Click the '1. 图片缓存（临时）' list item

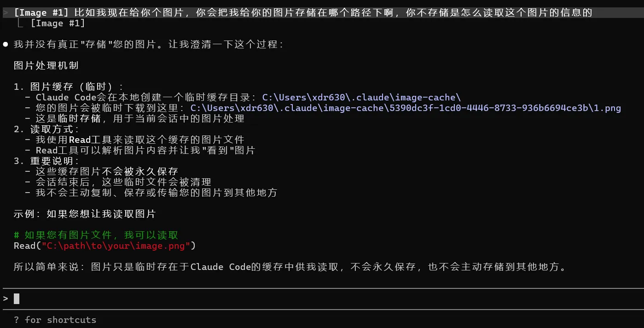point(68,87)
